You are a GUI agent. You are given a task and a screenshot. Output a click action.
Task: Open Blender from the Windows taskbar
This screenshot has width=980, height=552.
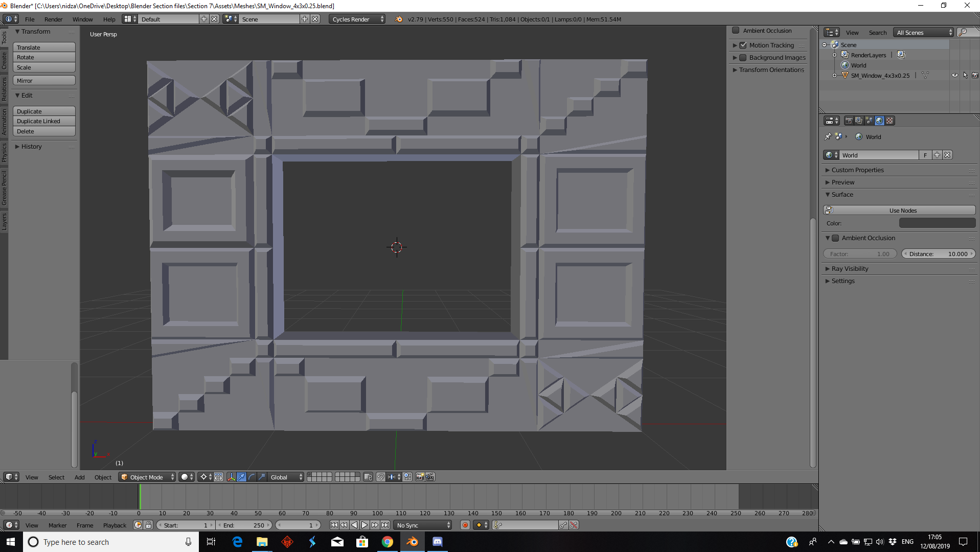click(x=412, y=542)
